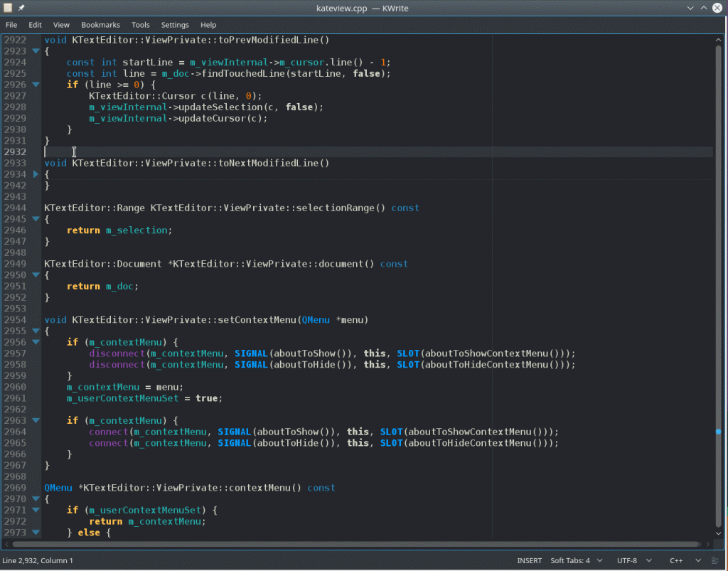Click the scroll-up arrow of vertical scrollbar

point(719,39)
